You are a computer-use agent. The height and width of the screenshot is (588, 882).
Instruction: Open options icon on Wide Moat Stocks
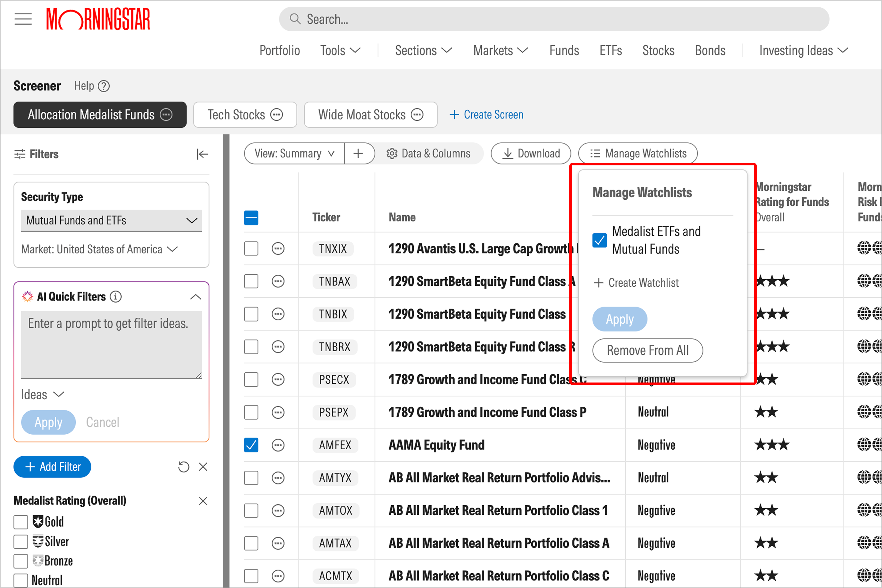point(417,114)
